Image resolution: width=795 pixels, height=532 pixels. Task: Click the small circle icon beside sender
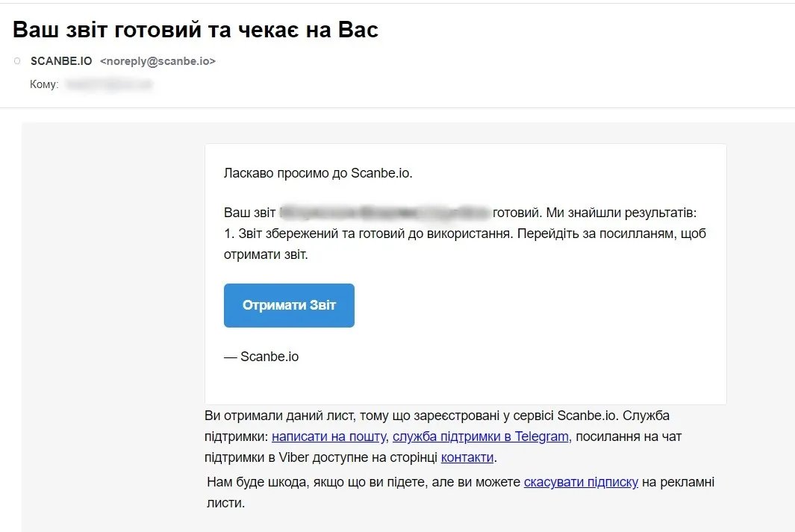click(17, 61)
